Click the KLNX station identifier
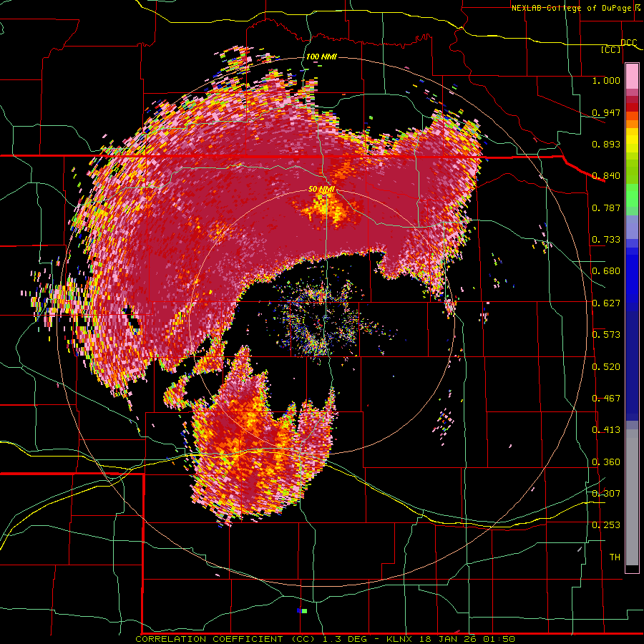 [399, 639]
